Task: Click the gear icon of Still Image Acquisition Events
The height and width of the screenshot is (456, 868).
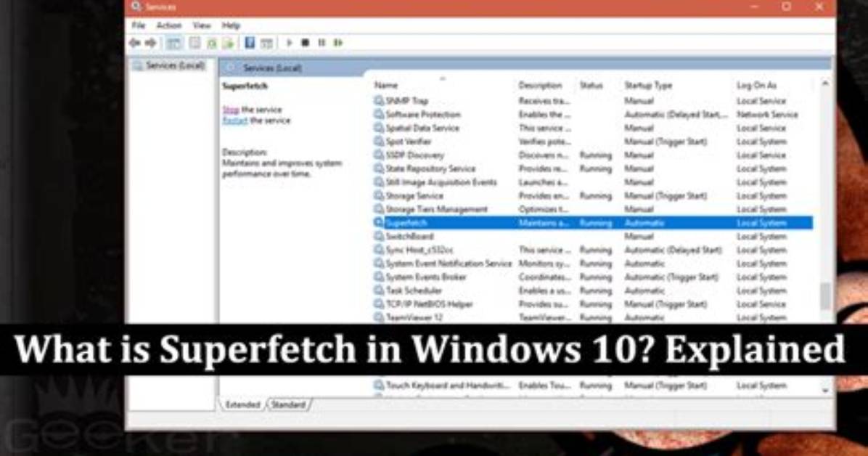Action: [379, 182]
